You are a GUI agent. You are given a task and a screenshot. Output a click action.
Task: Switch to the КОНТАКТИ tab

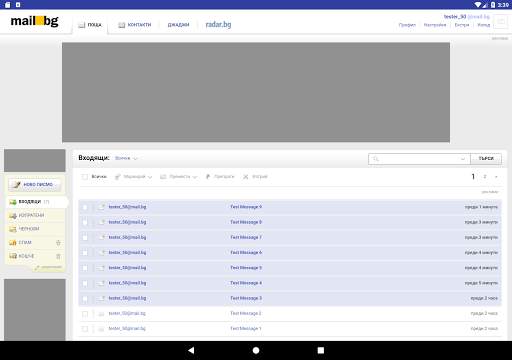coord(135,25)
